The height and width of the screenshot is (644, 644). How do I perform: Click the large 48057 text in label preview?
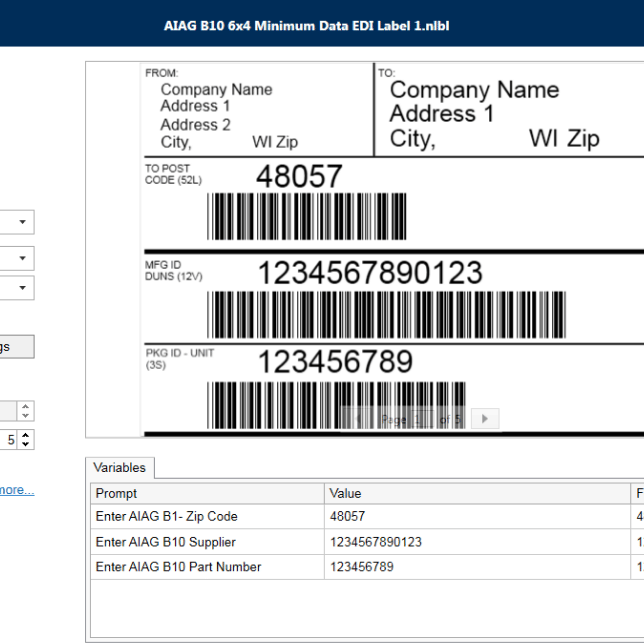pyautogui.click(x=299, y=176)
